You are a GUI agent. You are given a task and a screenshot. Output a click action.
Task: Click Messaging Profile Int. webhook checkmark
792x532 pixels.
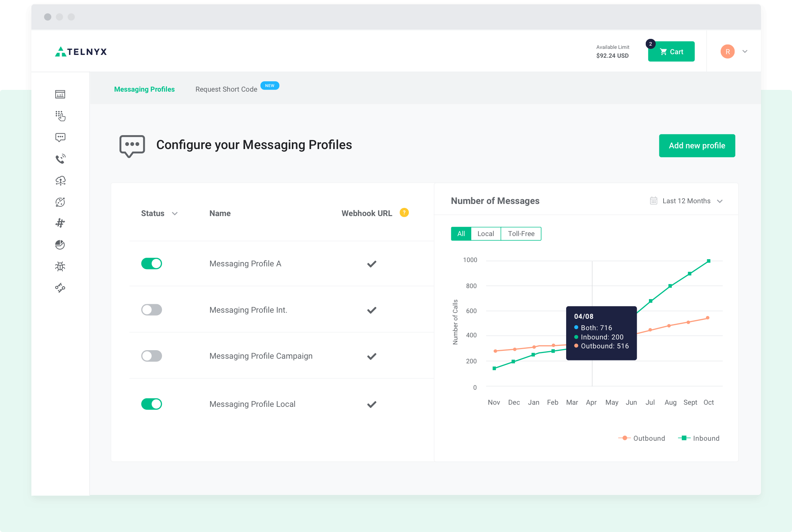point(372,310)
